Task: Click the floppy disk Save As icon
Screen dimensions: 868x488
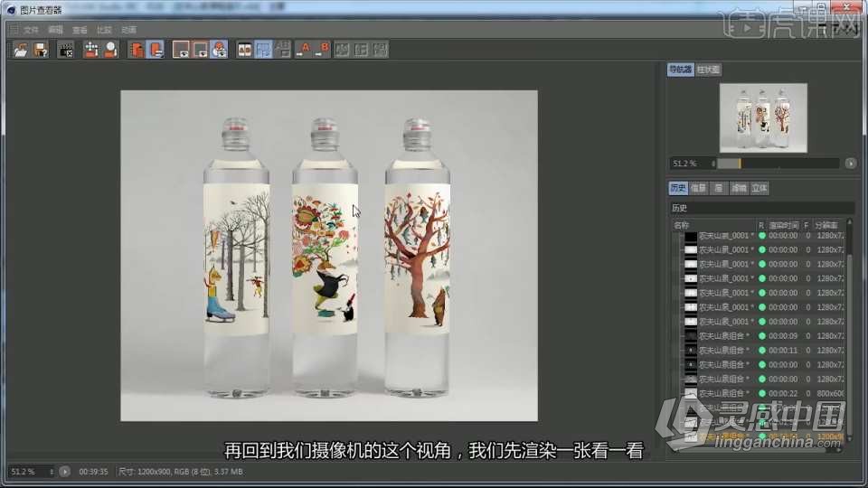Action: [40, 50]
